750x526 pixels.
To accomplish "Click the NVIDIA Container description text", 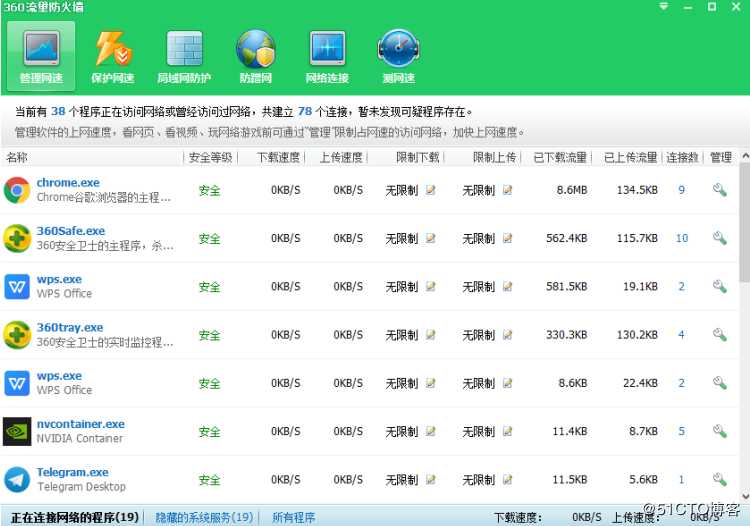I will [x=79, y=438].
